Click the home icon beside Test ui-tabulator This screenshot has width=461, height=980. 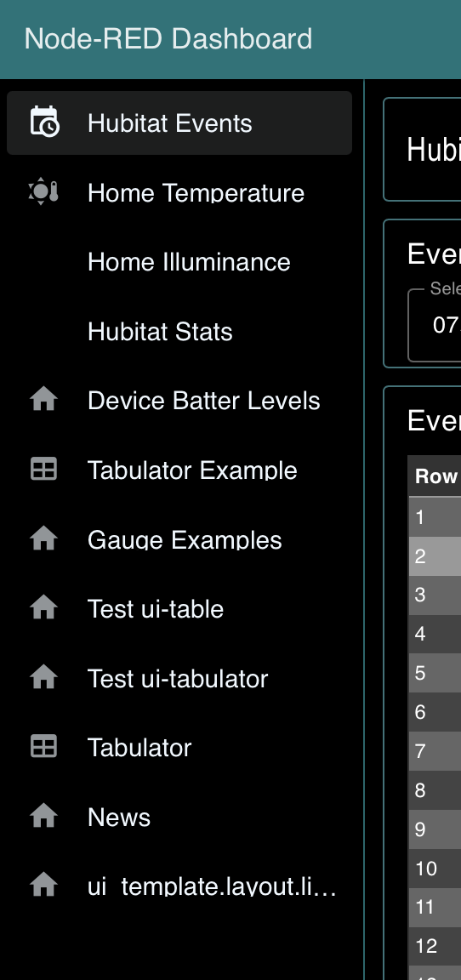click(x=43, y=677)
